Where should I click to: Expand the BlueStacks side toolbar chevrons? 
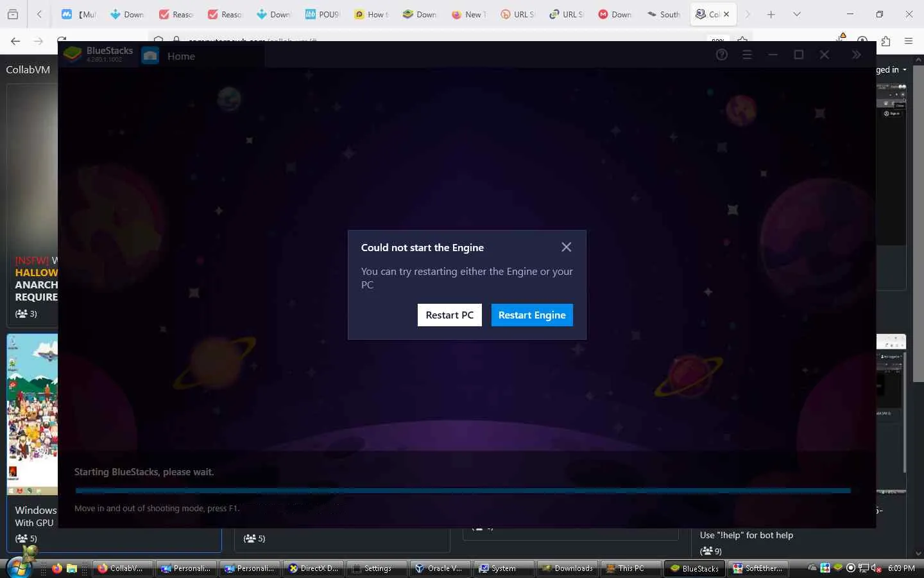856,55
